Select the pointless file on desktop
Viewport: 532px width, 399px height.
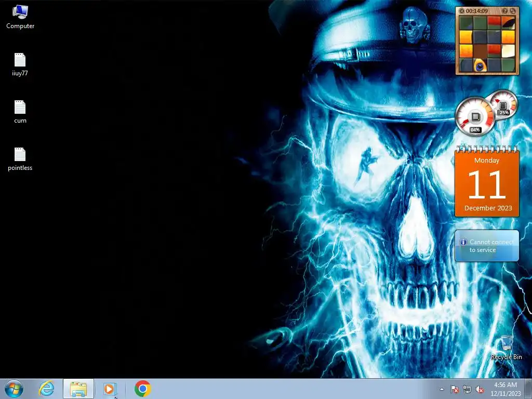[20, 159]
